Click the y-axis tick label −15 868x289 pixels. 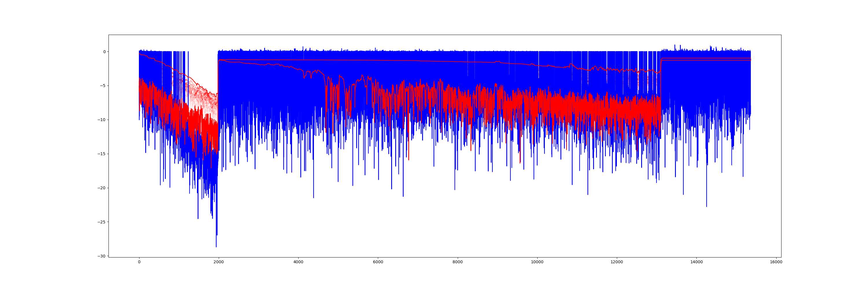click(102, 154)
